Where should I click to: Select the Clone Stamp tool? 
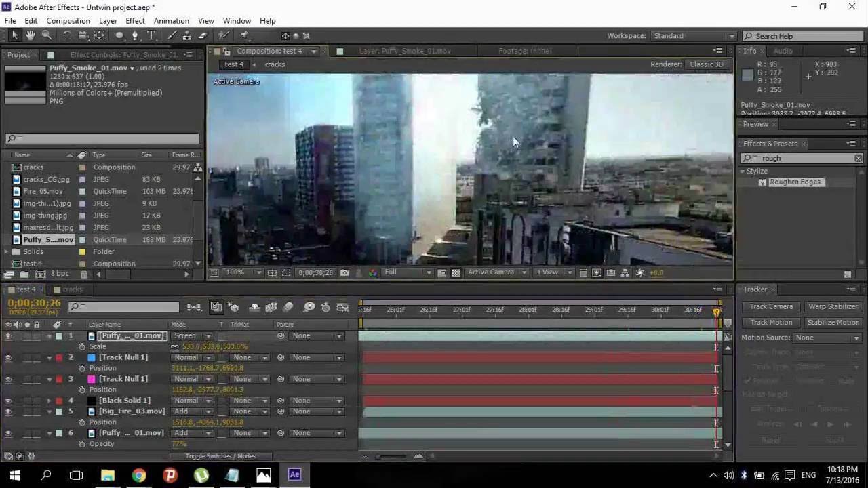click(186, 35)
